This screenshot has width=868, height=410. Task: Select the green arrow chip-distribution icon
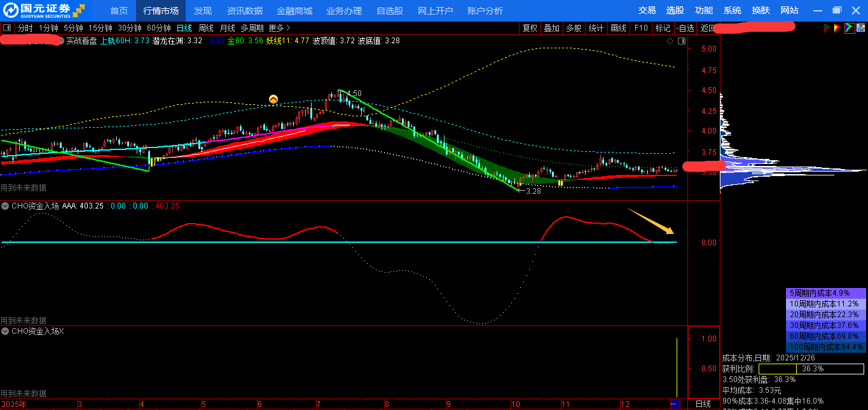click(849, 28)
